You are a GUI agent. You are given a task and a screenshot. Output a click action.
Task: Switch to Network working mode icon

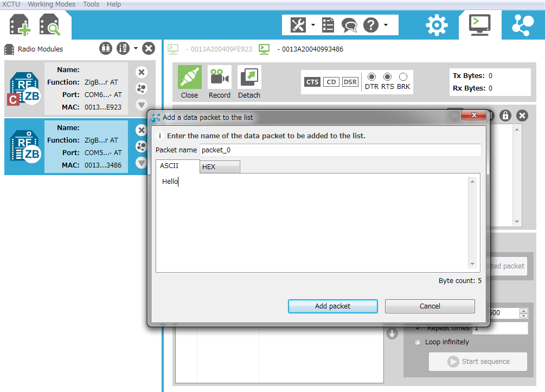coord(523,25)
